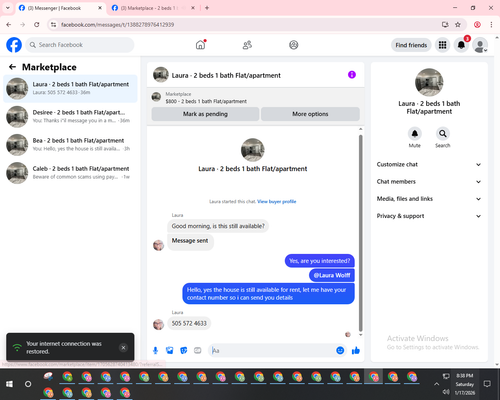Show hidden system tray icons
500x400 pixels.
(436, 384)
